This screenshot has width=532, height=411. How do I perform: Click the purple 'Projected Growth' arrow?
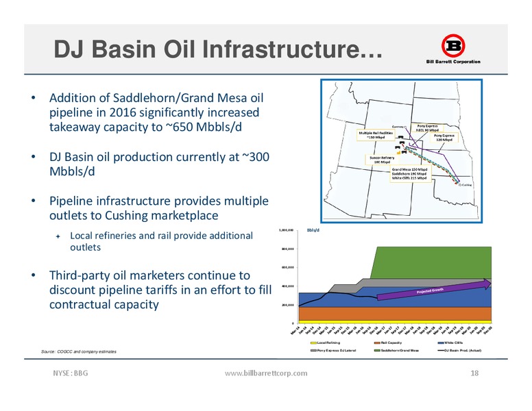[x=434, y=290]
